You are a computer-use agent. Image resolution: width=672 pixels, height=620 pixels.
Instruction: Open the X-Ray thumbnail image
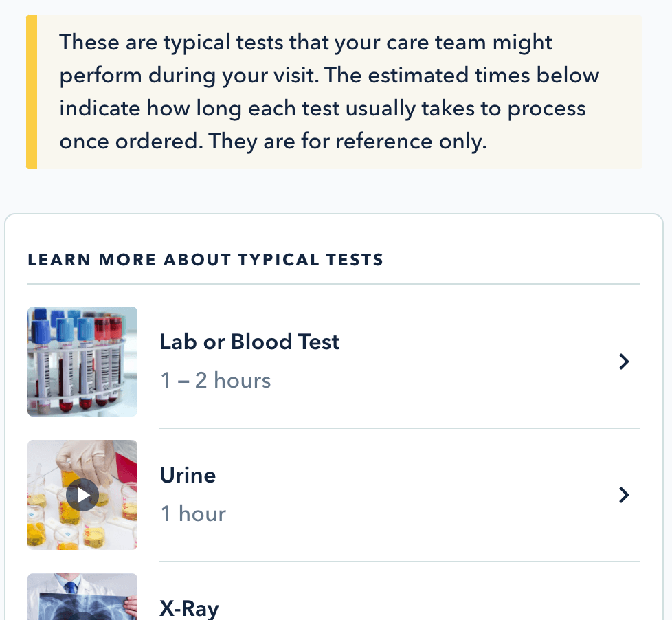click(x=82, y=598)
